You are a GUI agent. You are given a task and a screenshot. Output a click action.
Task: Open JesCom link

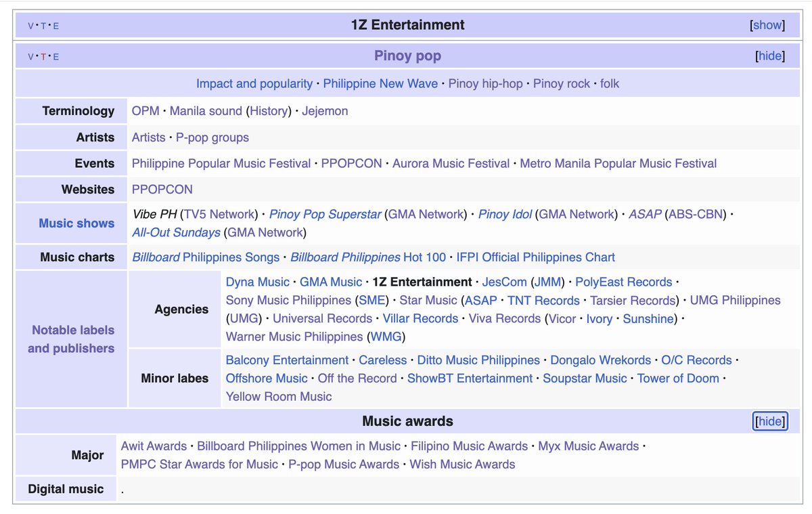[505, 282]
